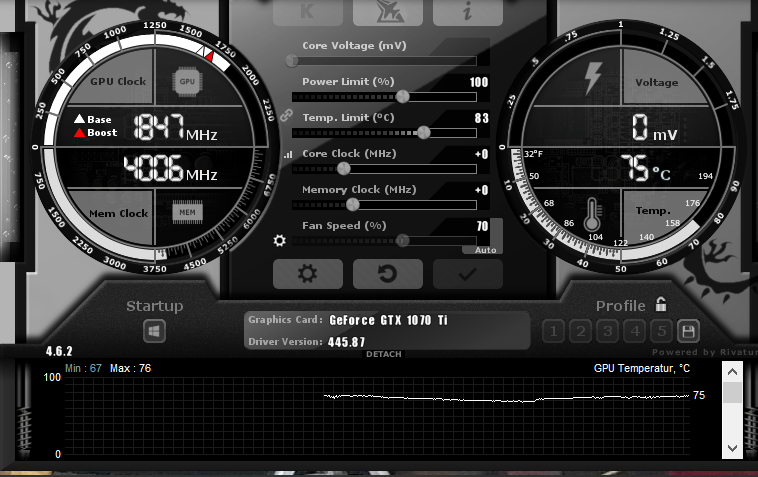Click the driver version 445.87 text

tap(346, 342)
